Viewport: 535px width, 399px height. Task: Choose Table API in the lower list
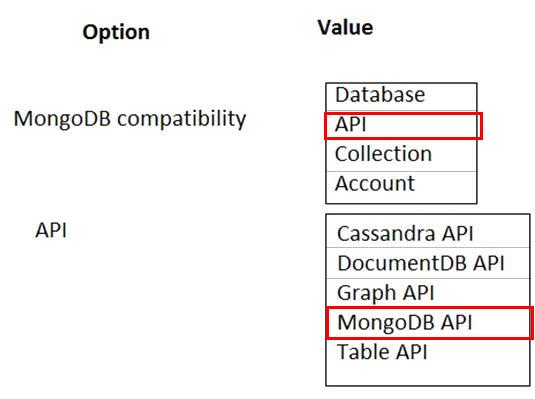[x=428, y=352]
